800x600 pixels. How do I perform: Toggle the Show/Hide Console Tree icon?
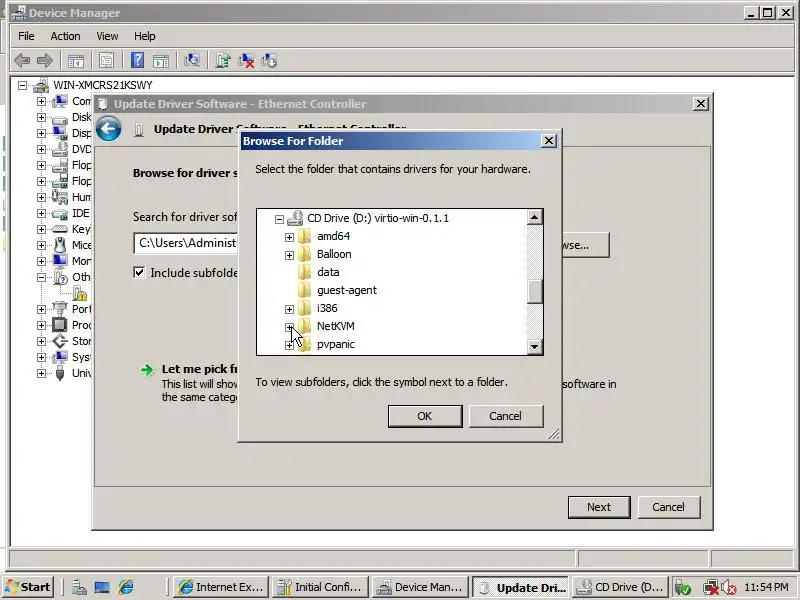(76, 61)
